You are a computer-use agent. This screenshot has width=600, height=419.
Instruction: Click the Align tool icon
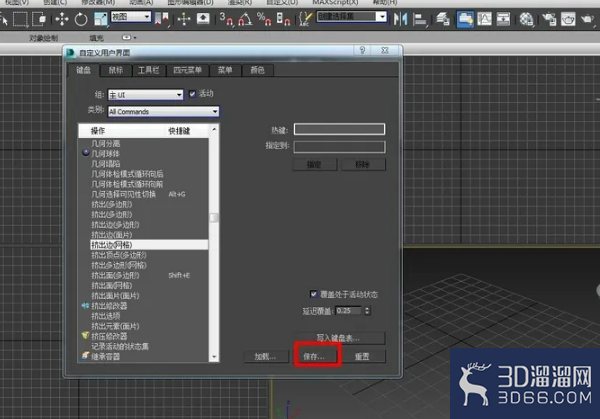(x=420, y=19)
